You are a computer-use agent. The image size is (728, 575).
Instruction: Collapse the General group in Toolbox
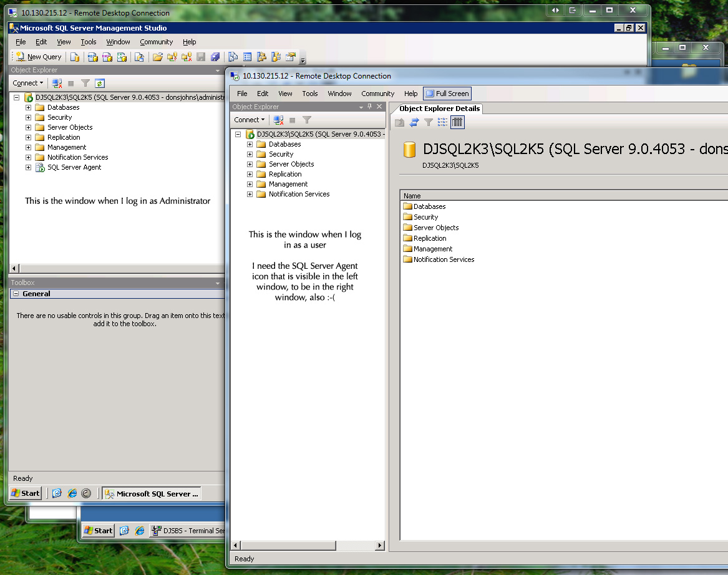[16, 293]
